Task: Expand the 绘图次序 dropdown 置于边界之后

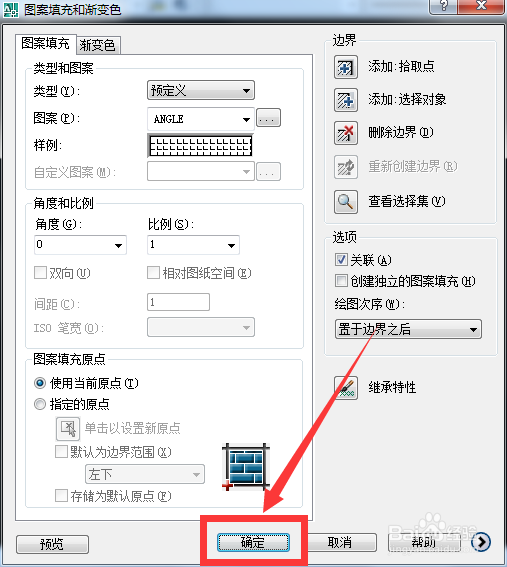Action: [x=408, y=329]
